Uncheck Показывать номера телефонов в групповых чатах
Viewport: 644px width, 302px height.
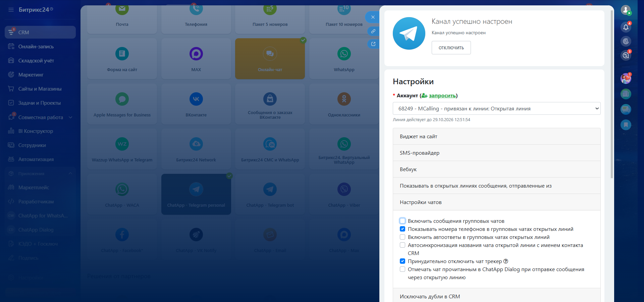402,229
